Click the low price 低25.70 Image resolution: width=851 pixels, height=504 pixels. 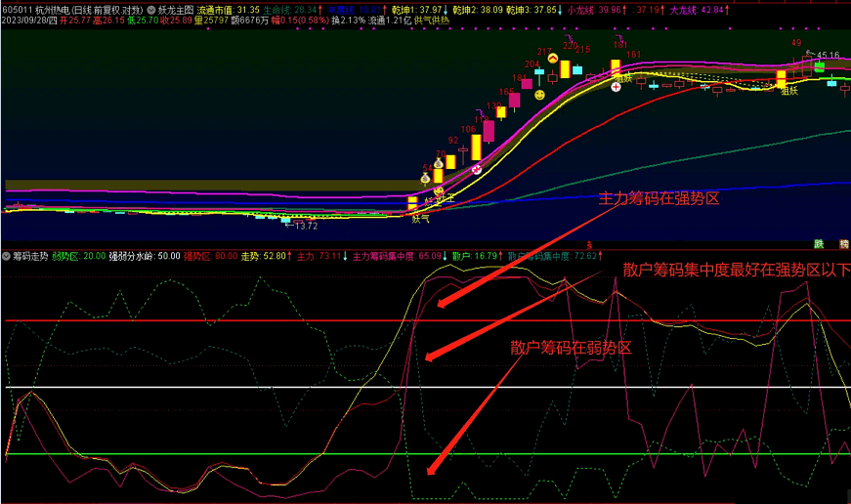coord(143,21)
